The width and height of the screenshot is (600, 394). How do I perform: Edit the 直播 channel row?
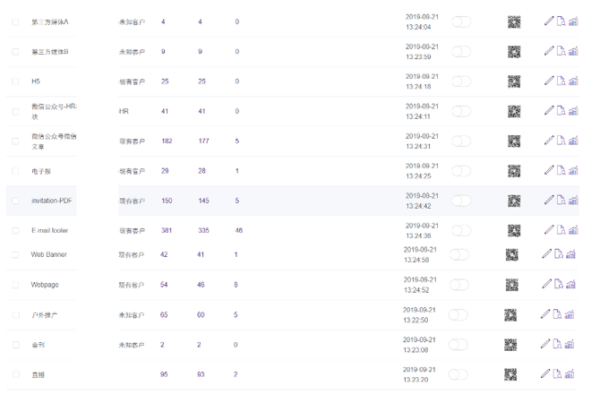tap(545, 374)
